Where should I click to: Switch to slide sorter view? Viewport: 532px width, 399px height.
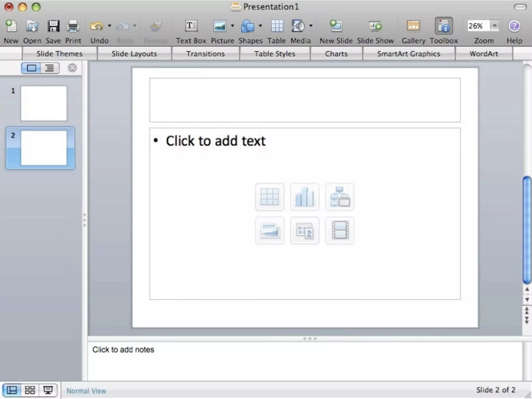(x=30, y=390)
